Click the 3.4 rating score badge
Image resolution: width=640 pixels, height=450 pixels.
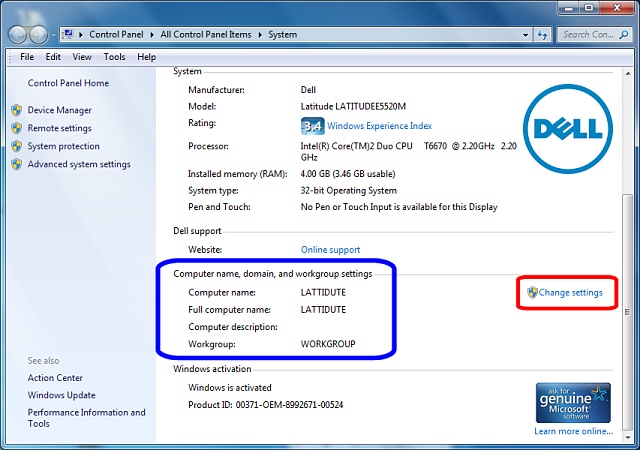[x=313, y=126]
